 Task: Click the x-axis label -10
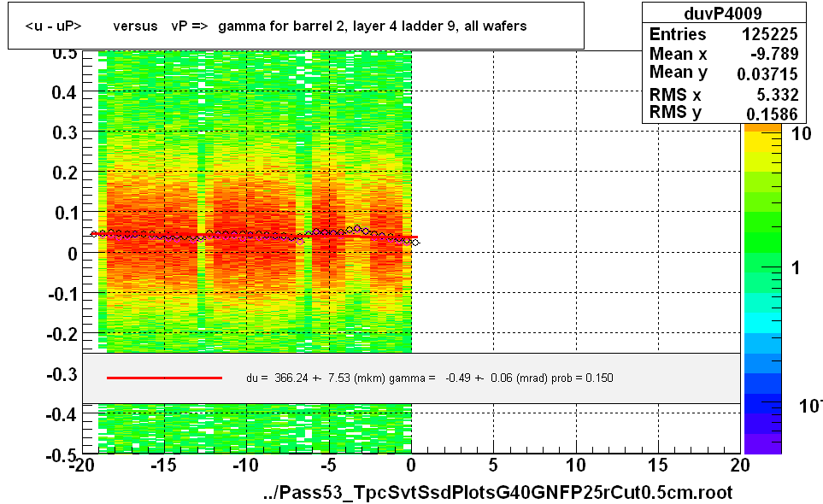245,466
